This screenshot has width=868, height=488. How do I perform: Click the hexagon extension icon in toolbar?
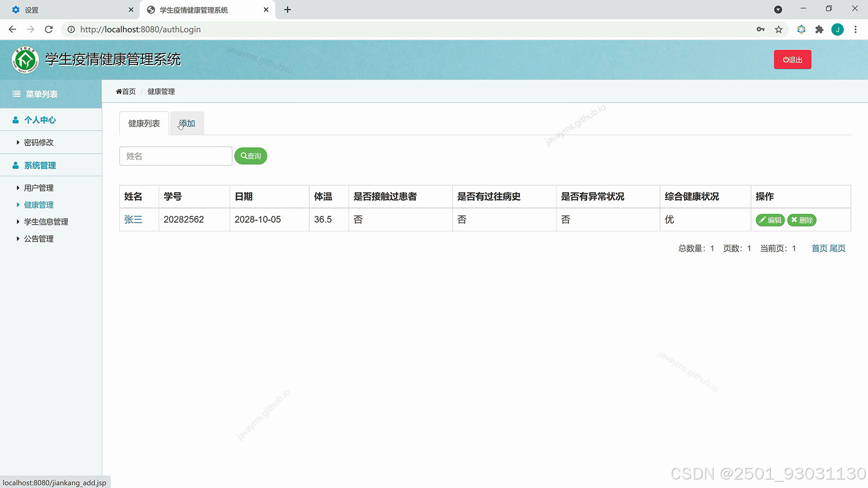[801, 29]
